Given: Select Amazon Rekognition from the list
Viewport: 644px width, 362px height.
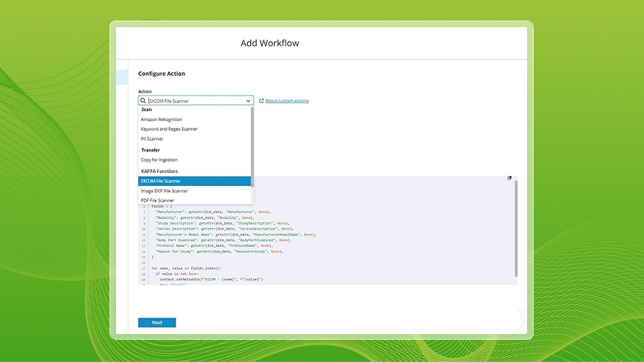Looking at the screenshot, I should click(x=194, y=119).
